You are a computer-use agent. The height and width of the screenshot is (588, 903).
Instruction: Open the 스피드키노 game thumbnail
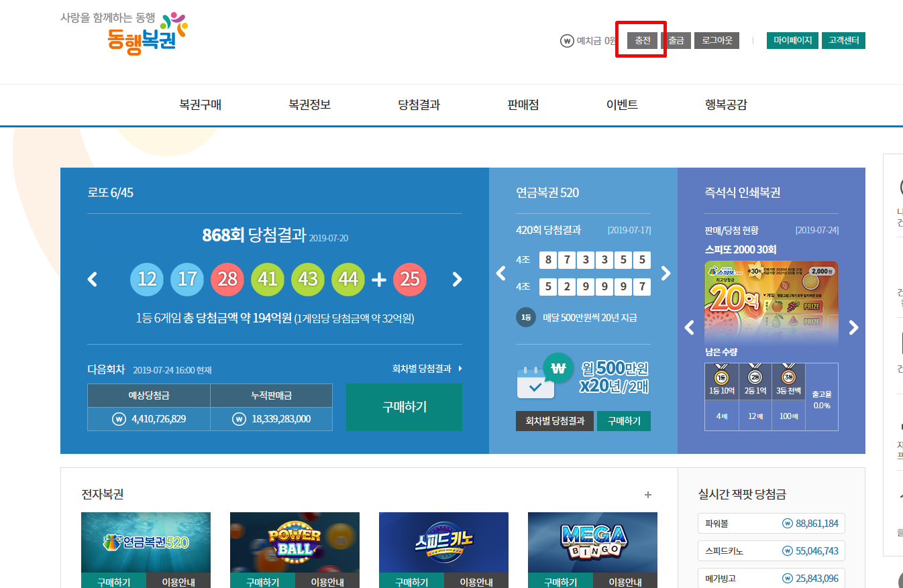443,542
